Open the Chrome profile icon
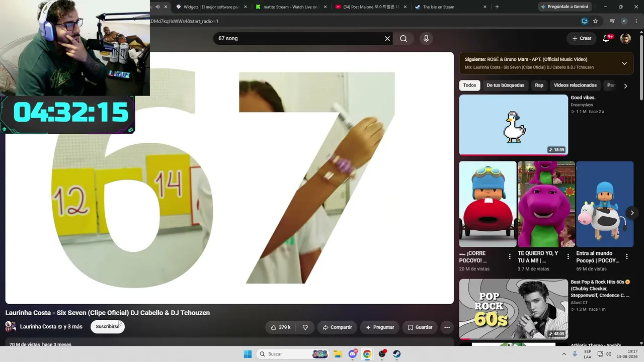 (x=624, y=21)
